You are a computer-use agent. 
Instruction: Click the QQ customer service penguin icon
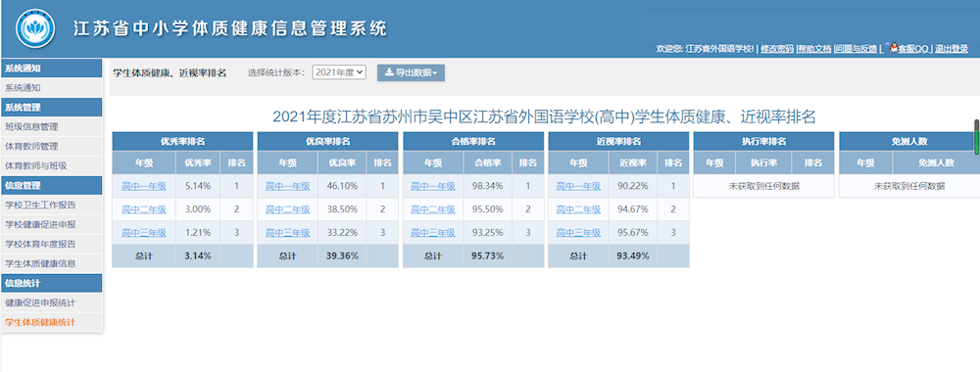[894, 47]
